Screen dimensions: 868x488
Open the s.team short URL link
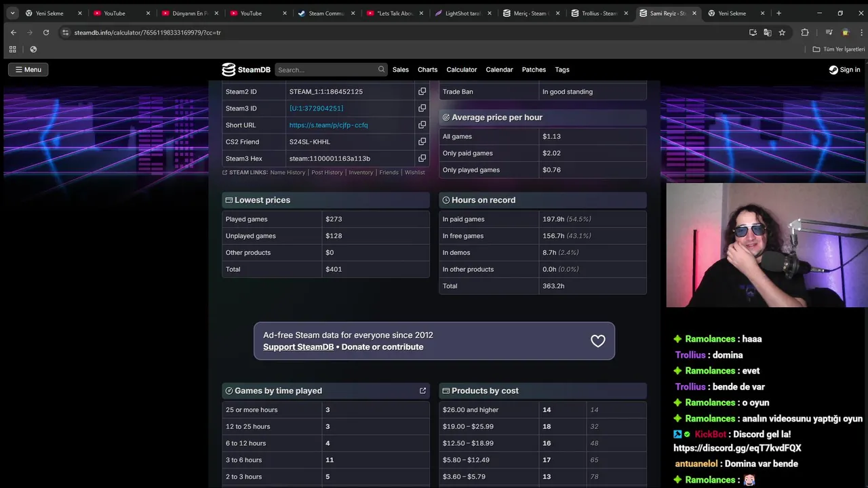pyautogui.click(x=328, y=125)
